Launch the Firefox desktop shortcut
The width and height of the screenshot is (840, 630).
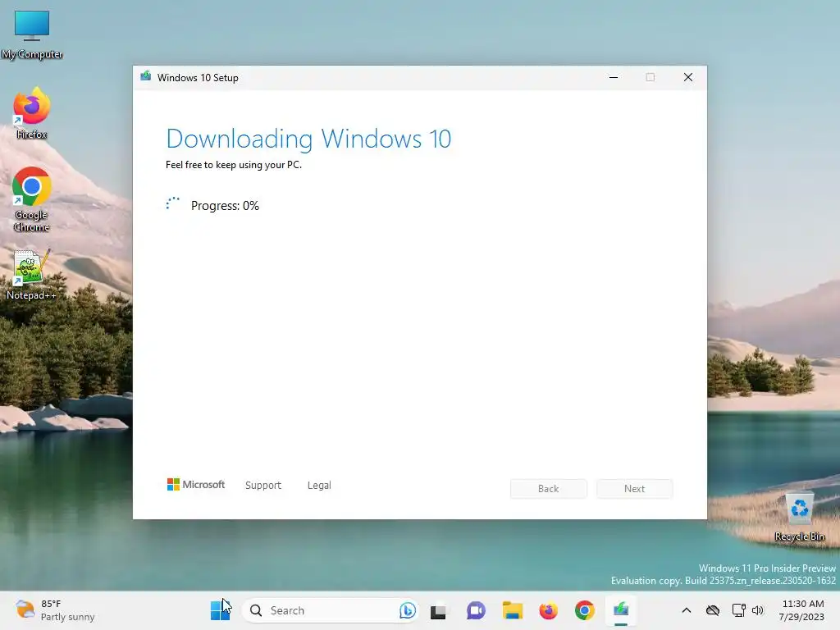32,113
